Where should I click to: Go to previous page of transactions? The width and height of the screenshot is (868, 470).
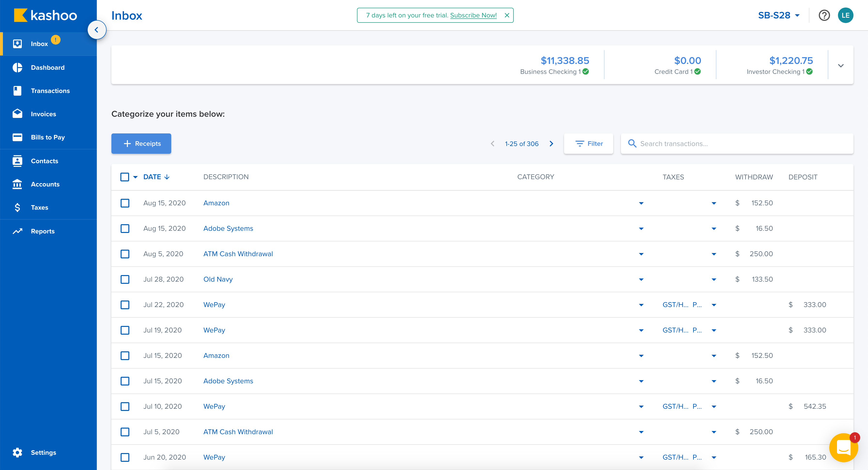(x=492, y=144)
